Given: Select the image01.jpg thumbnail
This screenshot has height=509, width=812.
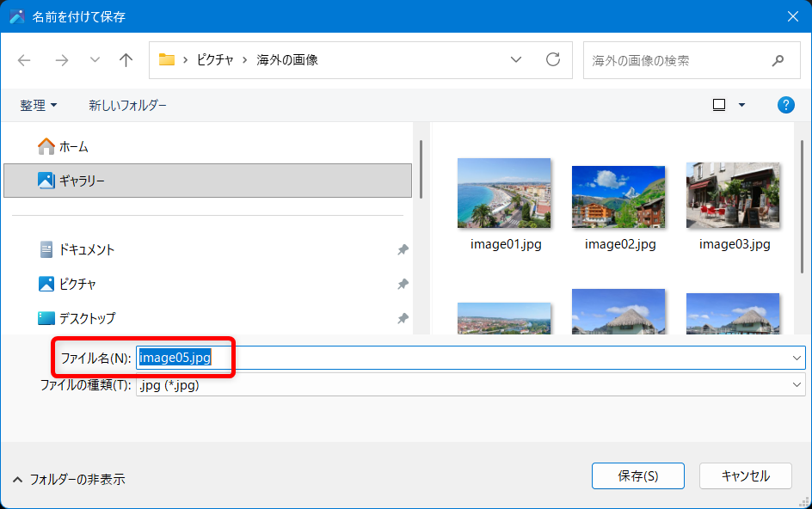Looking at the screenshot, I should click(x=504, y=193).
